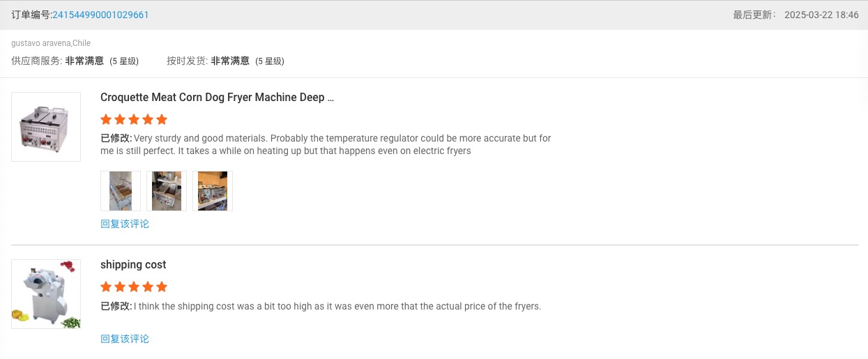Screen dimensions: 868x359
Task: Click the 供应商服务 非常满意 rating text
Action: coord(75,61)
